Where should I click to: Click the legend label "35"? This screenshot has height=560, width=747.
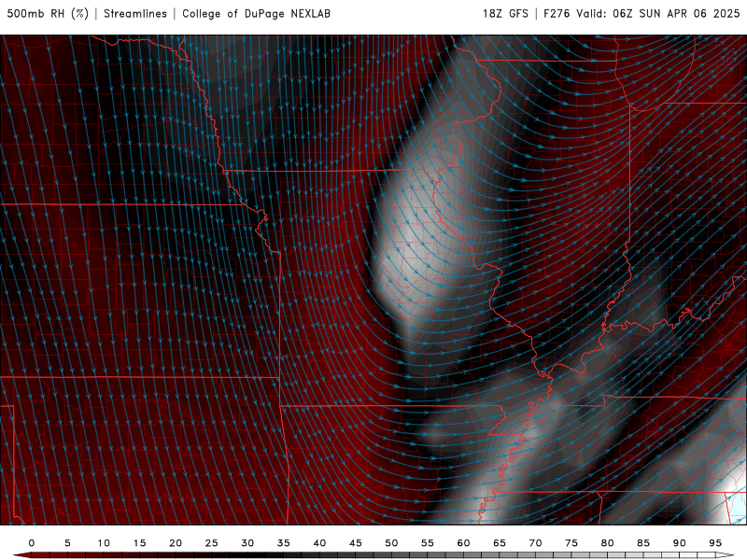click(284, 543)
